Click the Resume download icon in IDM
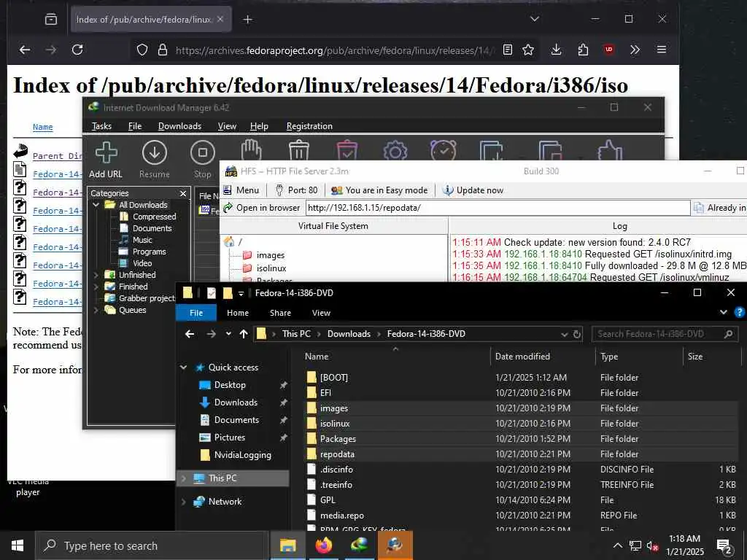747x560 pixels. tap(155, 160)
